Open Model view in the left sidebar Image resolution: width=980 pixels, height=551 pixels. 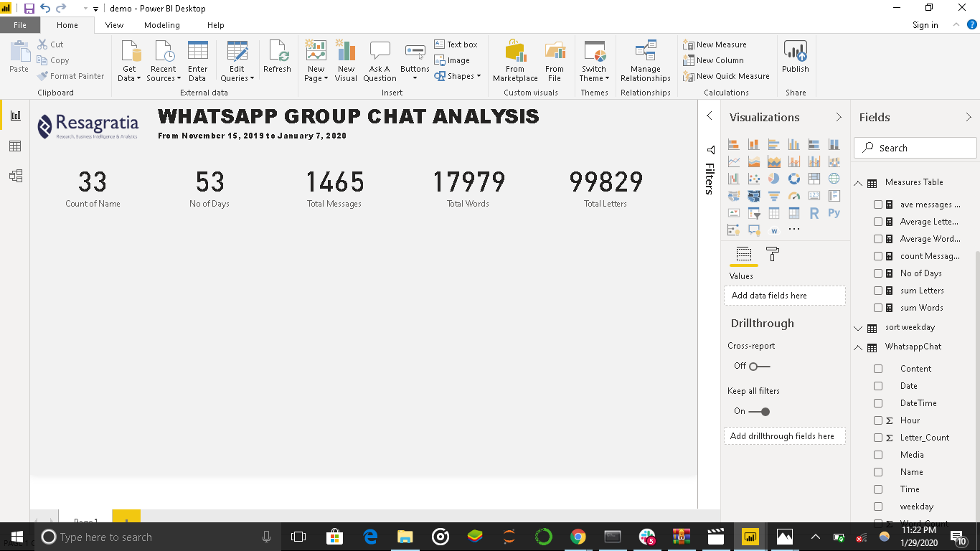14,176
